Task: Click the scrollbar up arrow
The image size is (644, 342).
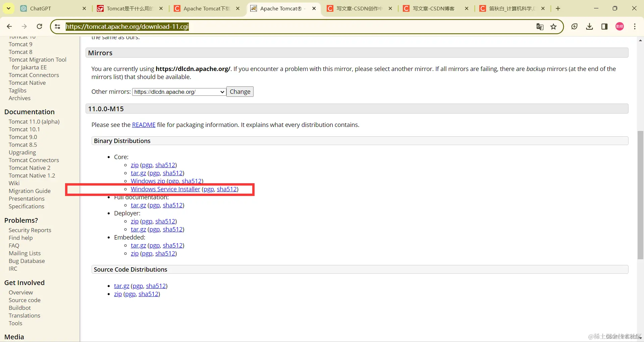Action: coord(640,40)
